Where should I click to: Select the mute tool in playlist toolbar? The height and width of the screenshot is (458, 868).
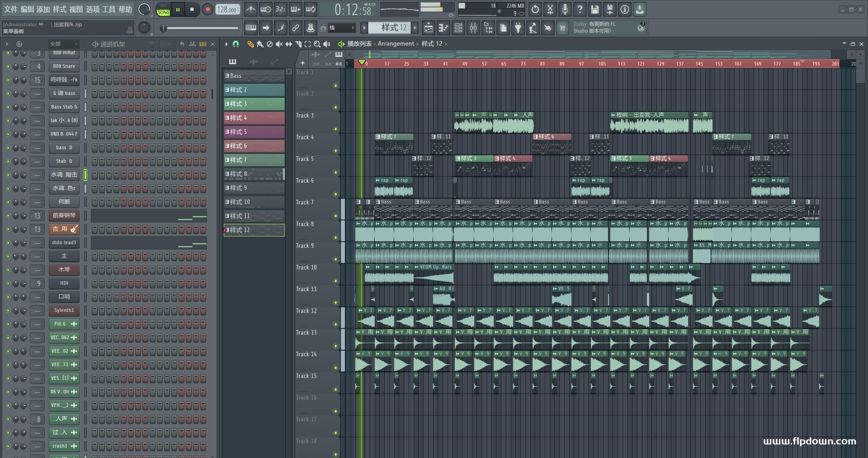tap(279, 44)
